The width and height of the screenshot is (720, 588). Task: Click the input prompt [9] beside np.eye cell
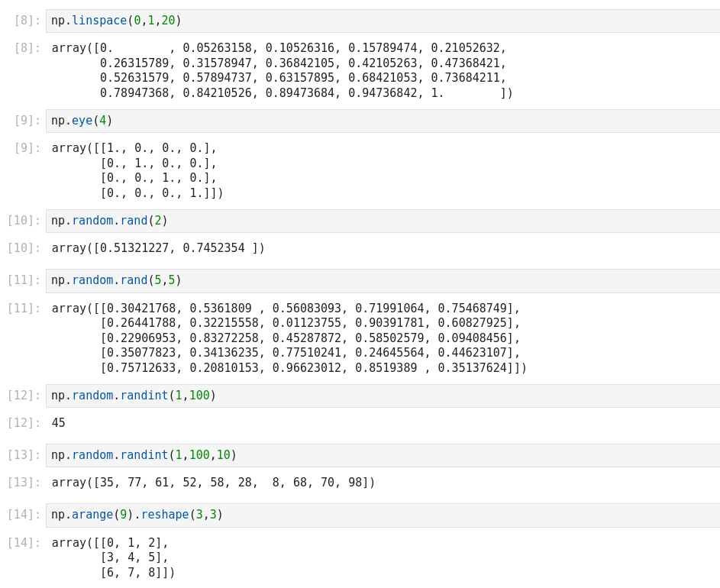click(x=27, y=121)
